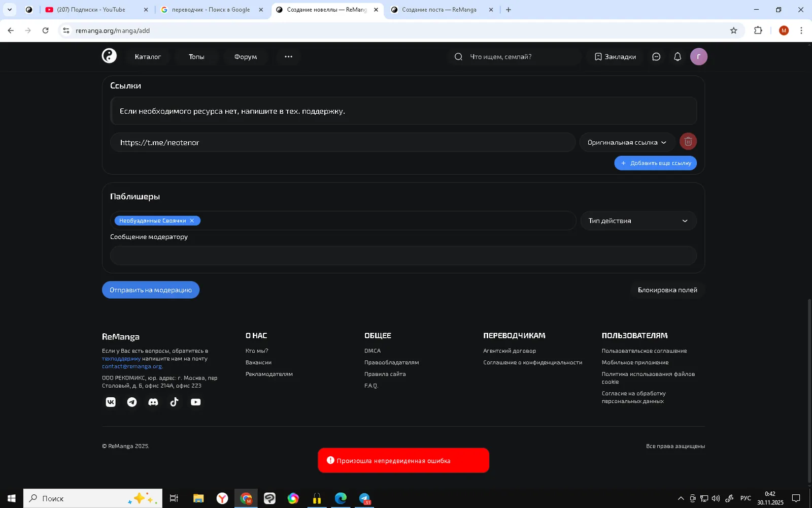Screen dimensions: 812x508
Task: Open Мобильное приложение footer link
Action: 635,363
